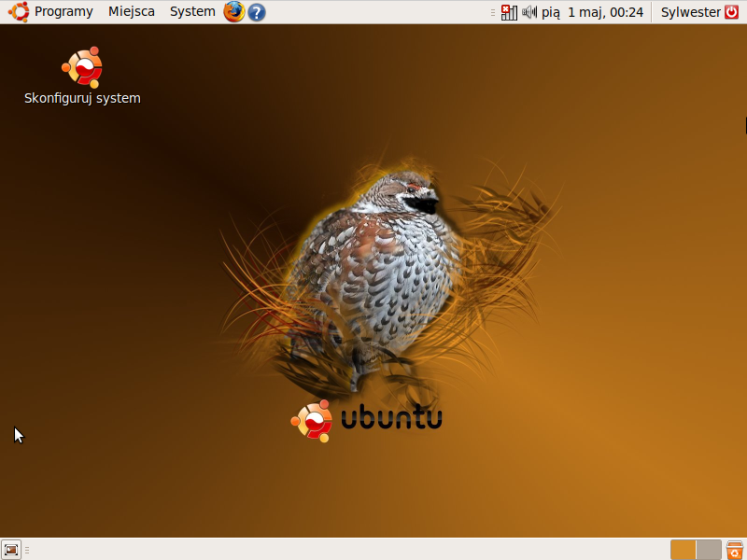Open the Sylwester user switcher
This screenshot has width=747, height=560.
pyautogui.click(x=690, y=12)
